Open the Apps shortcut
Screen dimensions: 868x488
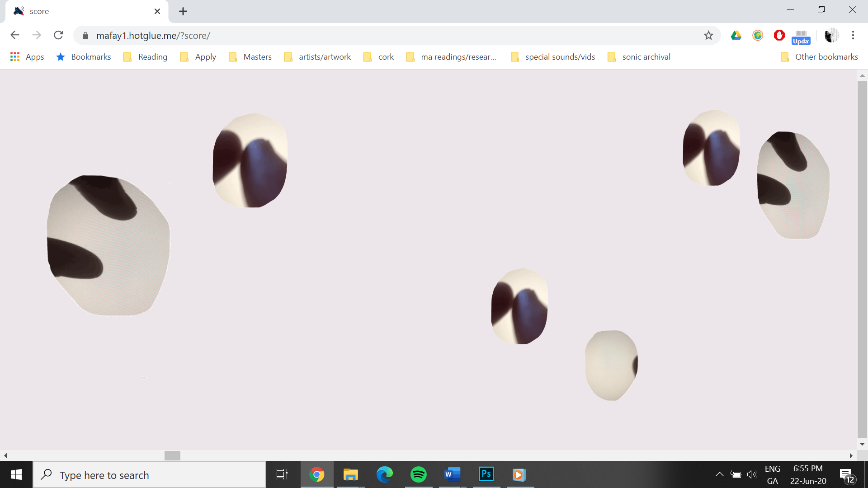(x=27, y=57)
